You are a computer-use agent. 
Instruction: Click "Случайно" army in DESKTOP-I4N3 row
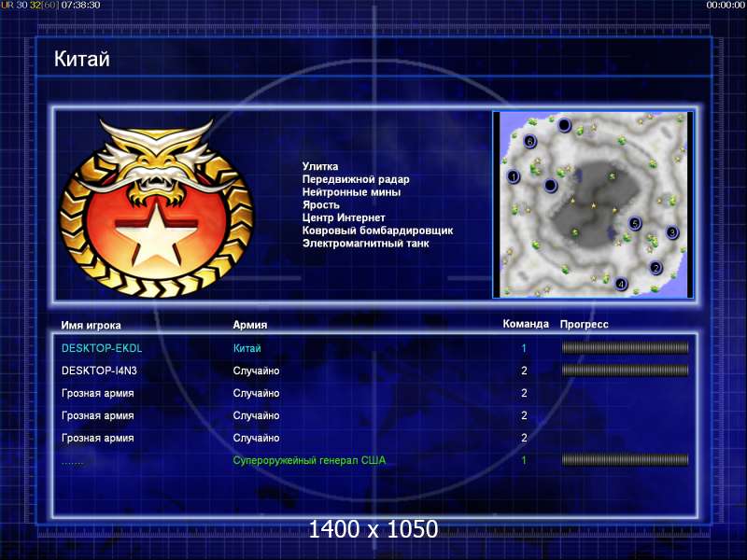pos(256,371)
